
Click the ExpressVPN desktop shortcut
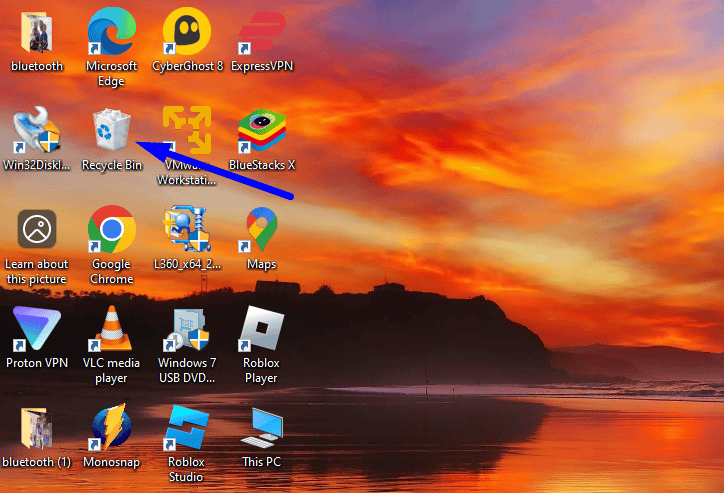pos(261,33)
